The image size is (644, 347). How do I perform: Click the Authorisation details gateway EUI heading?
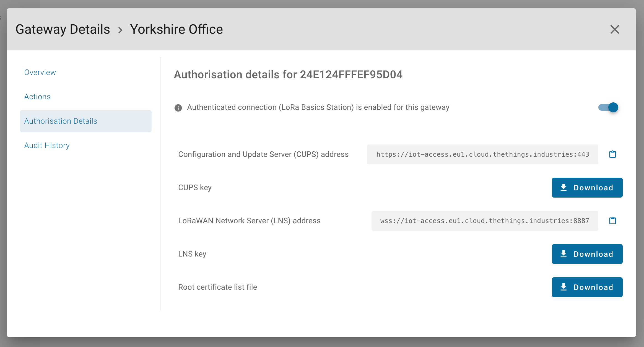pos(288,75)
